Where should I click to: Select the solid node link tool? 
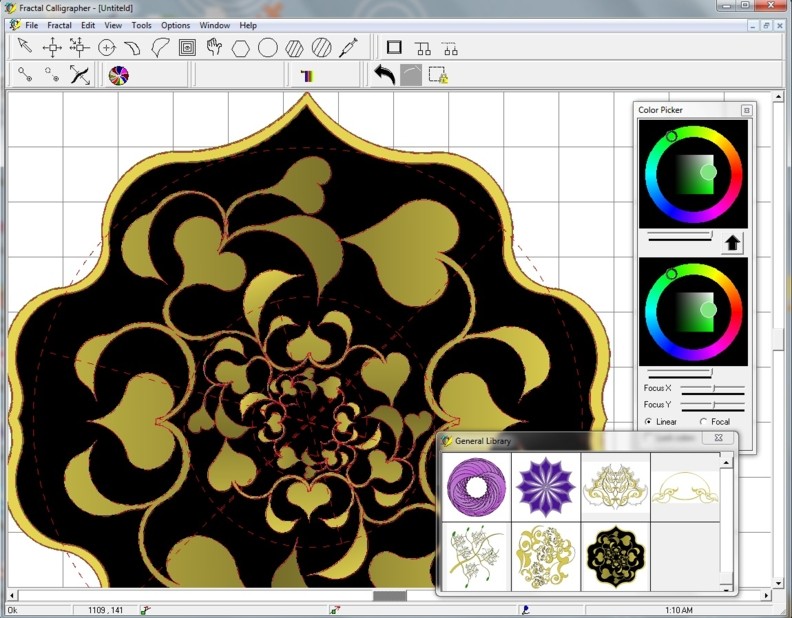(25, 75)
